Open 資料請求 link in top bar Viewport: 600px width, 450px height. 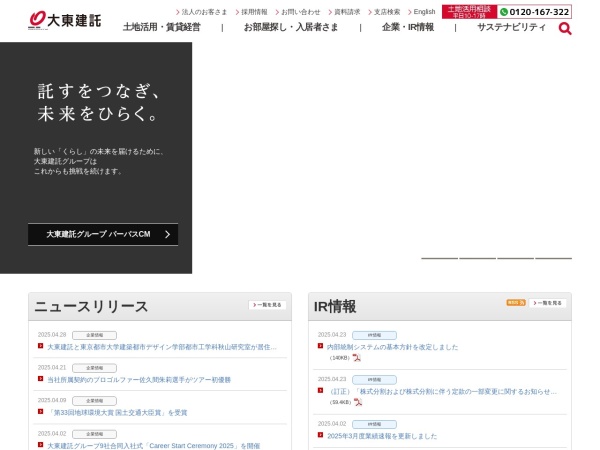click(344, 12)
